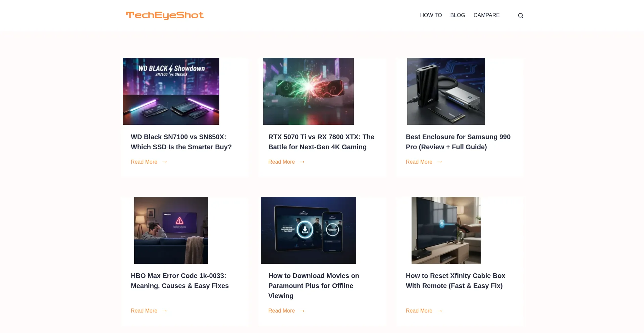Click the TechEyeShot logo
Screen dimensions: 644x333
pos(165,15)
